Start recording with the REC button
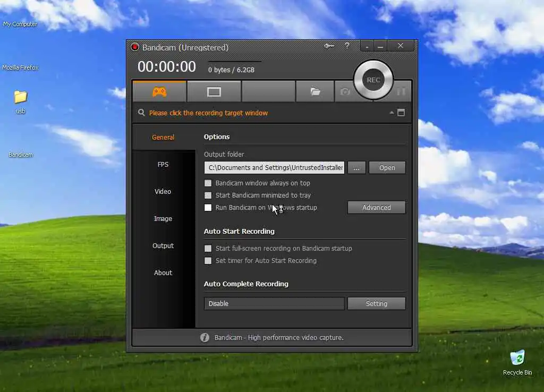Image resolution: width=544 pixels, height=392 pixels. [373, 80]
